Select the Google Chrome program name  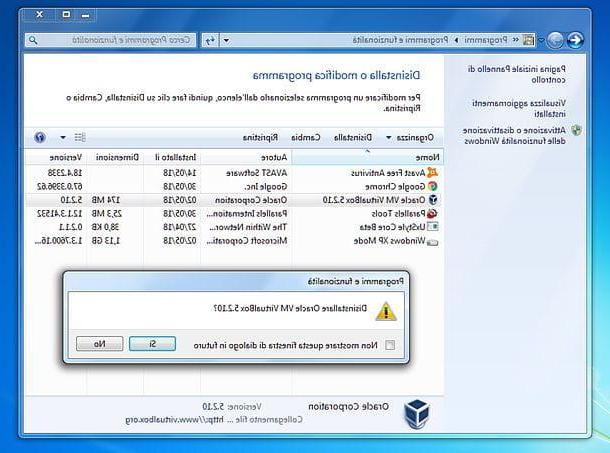coord(395,187)
